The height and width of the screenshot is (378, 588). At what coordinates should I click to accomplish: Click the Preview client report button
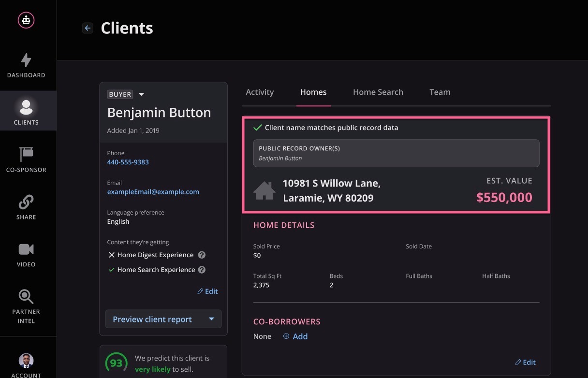pos(152,319)
